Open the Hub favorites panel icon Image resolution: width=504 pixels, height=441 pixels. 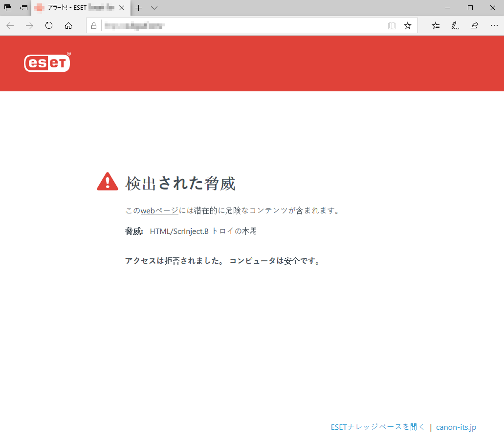coord(435,25)
